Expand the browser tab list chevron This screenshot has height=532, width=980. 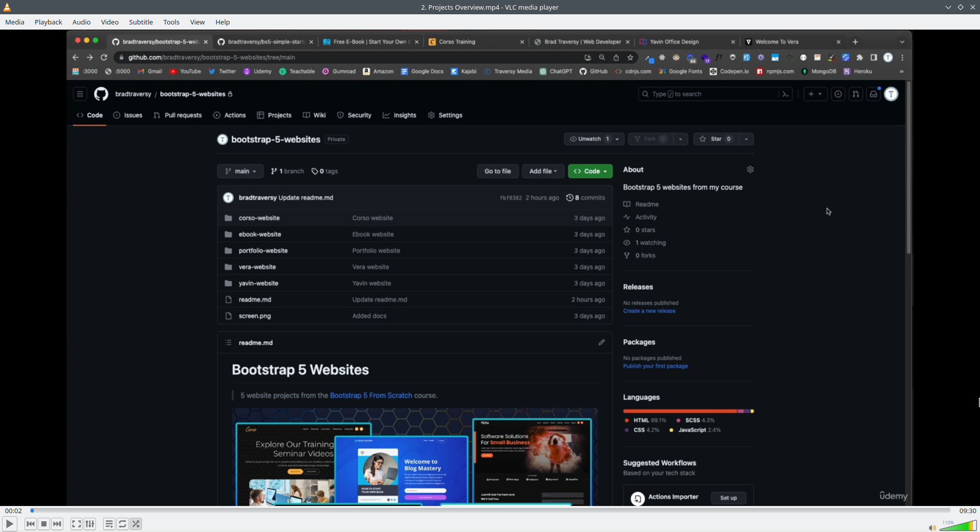click(x=902, y=42)
